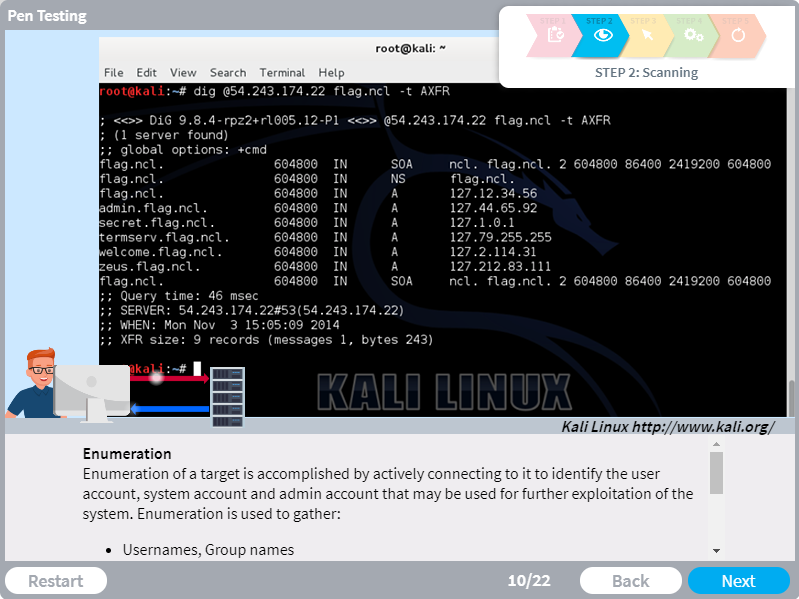Open the File menu in terminal
Screen dimensions: 799x599
114,73
